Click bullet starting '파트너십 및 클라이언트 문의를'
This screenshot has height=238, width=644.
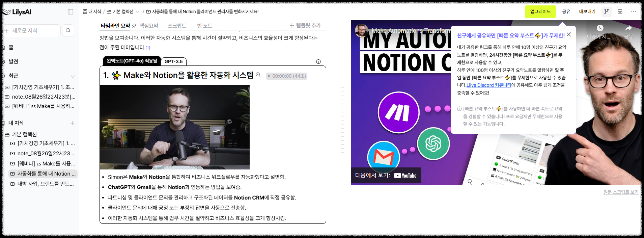[x=202, y=197]
